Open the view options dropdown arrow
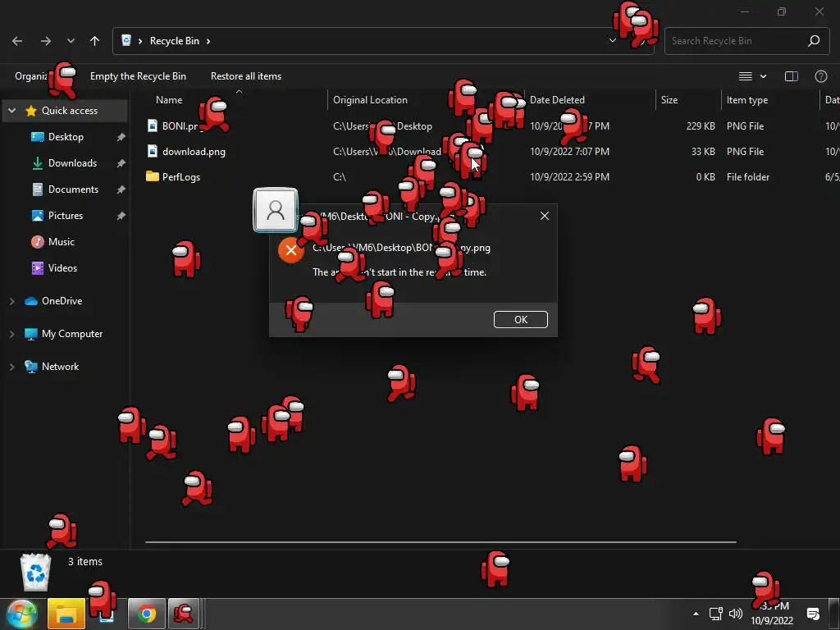This screenshot has height=630, width=840. pos(764,76)
